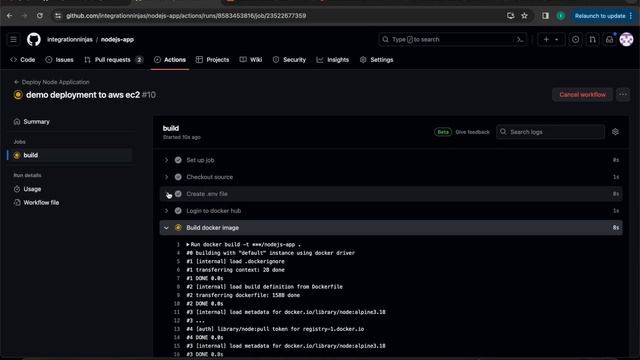Click the Beta badge beside Give feedback

[443, 132]
